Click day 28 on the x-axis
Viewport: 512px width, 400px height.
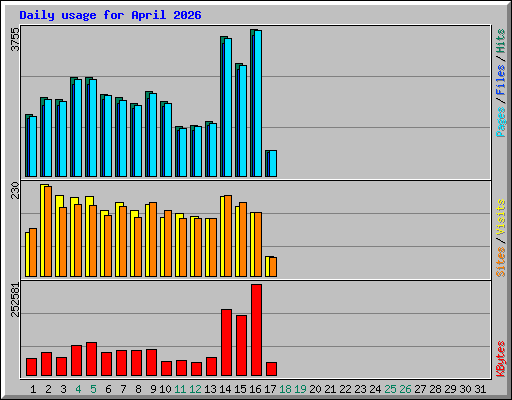(435, 389)
